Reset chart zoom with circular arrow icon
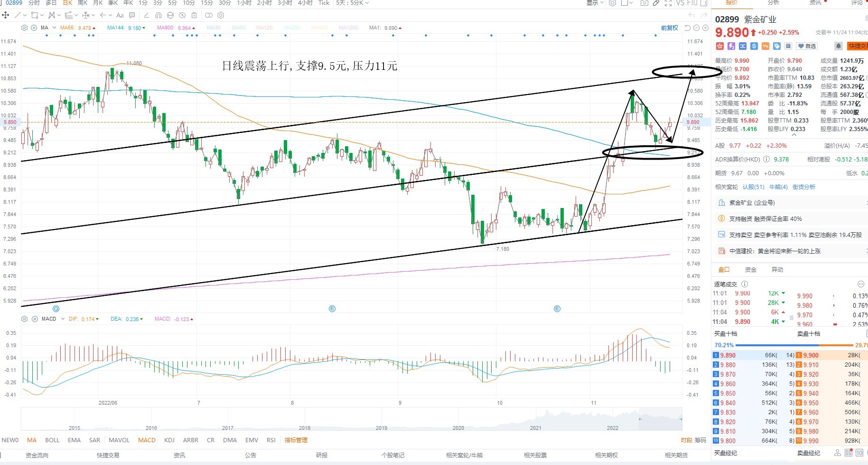 click(687, 28)
